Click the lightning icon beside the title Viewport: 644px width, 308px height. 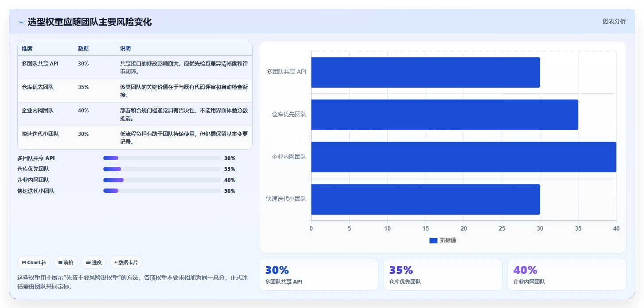point(21,22)
